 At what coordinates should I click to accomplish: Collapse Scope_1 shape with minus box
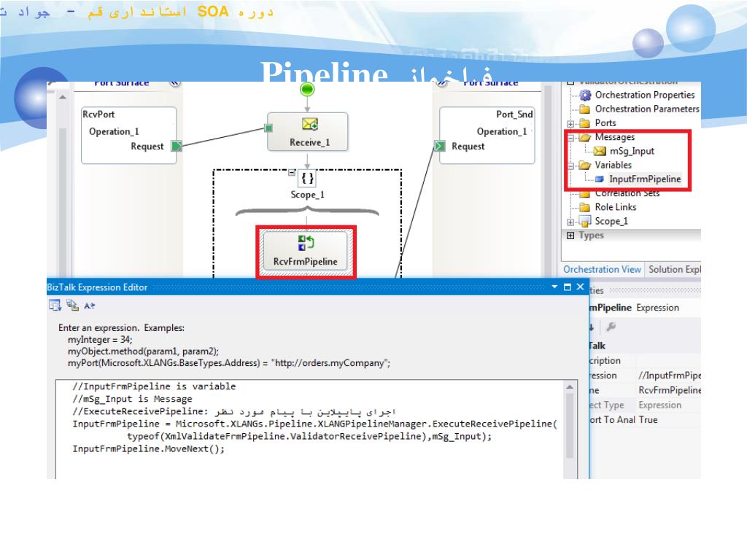point(292,172)
